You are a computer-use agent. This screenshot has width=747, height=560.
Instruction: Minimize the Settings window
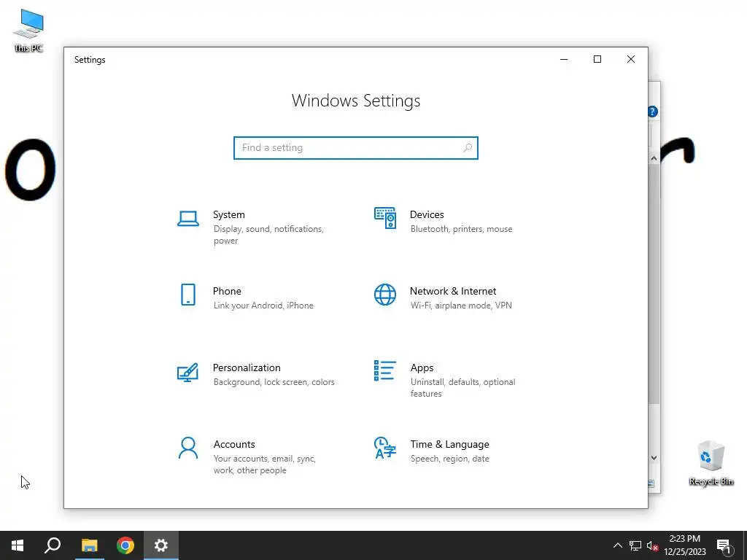(x=564, y=59)
